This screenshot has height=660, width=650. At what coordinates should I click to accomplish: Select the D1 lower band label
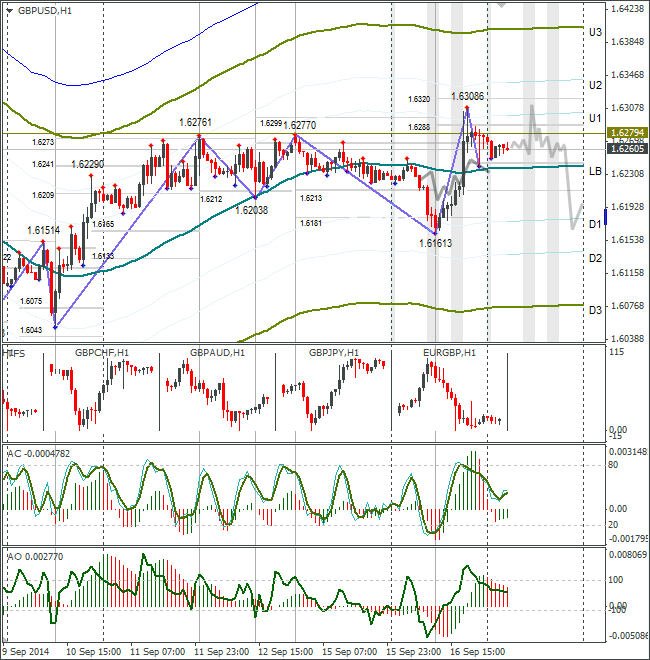point(595,224)
